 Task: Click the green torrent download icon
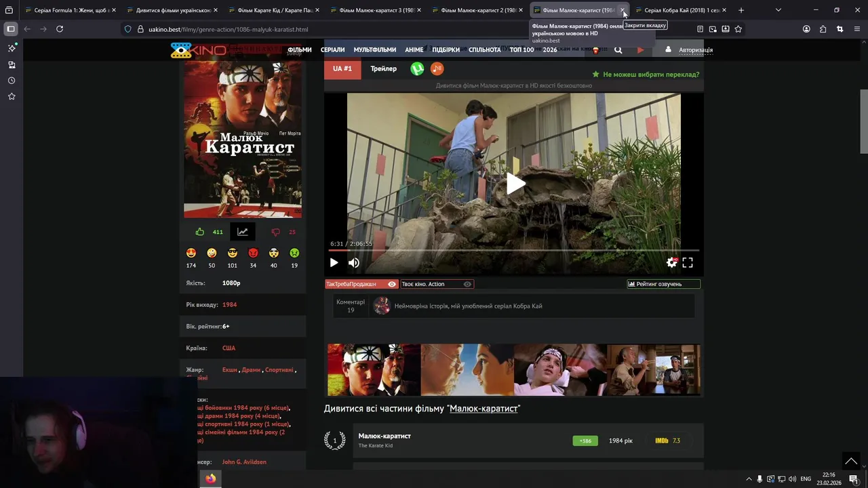coord(417,68)
